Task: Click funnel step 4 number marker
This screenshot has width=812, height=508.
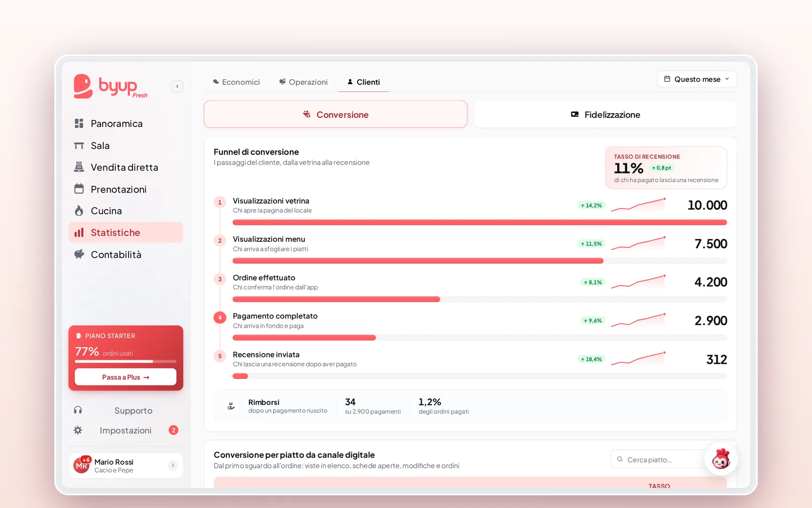Action: click(x=220, y=317)
